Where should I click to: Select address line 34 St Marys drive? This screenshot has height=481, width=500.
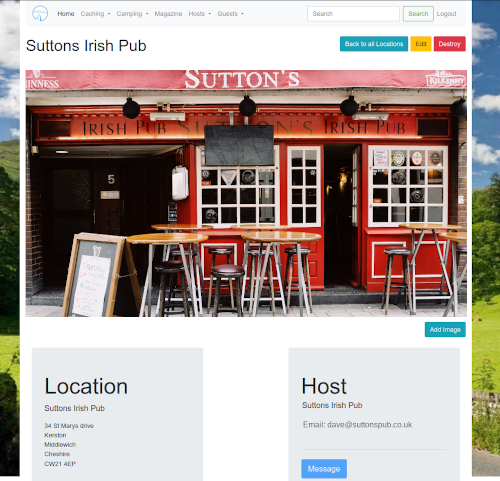click(69, 426)
